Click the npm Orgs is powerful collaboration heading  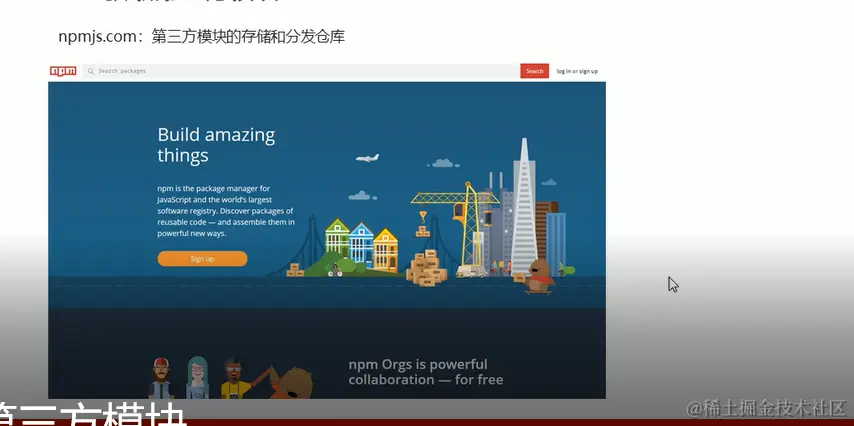coord(425,372)
